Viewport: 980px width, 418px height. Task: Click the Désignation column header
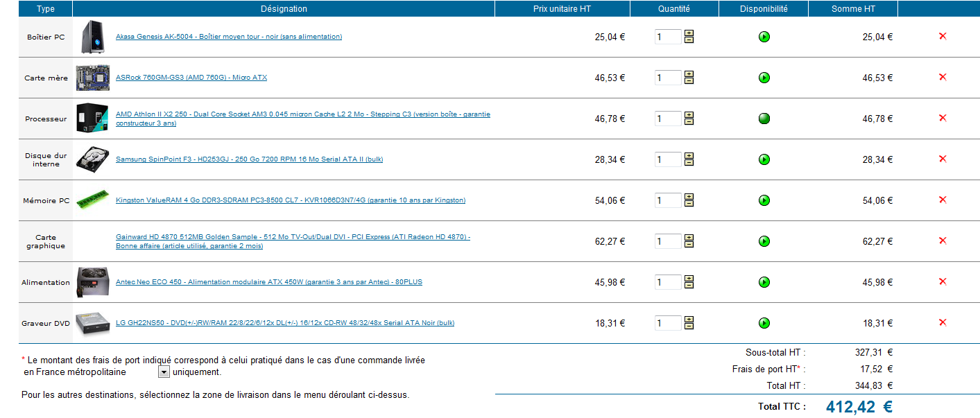[284, 9]
